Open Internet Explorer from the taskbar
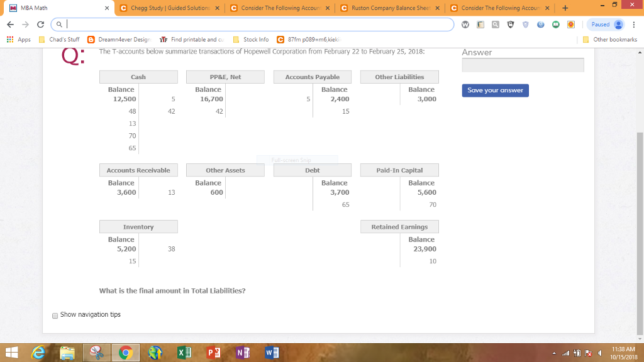The width and height of the screenshot is (644, 362). (x=38, y=352)
